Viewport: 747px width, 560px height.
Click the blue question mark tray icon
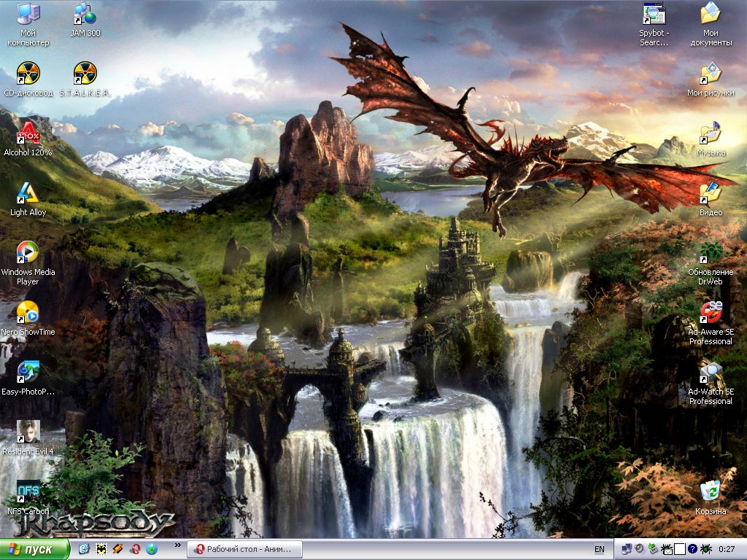coord(693,550)
